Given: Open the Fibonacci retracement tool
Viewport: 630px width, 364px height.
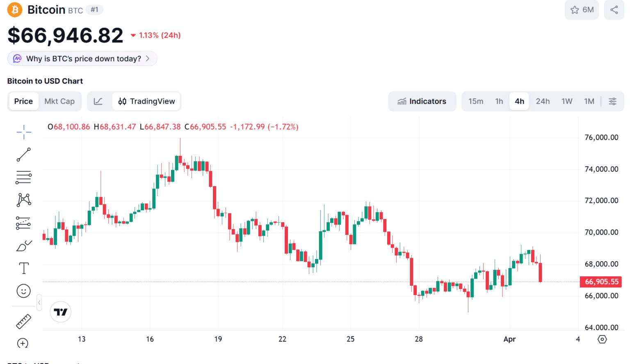Looking at the screenshot, I should point(24,177).
